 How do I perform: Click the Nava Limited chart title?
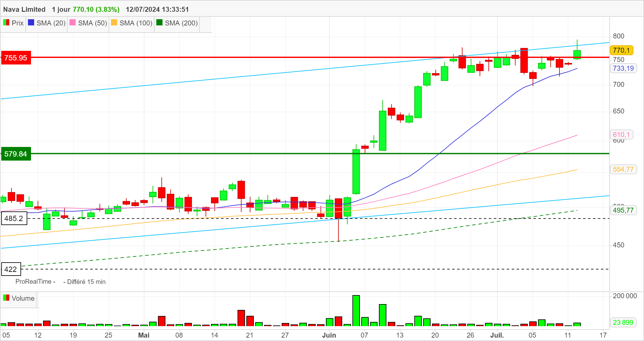pyautogui.click(x=24, y=9)
